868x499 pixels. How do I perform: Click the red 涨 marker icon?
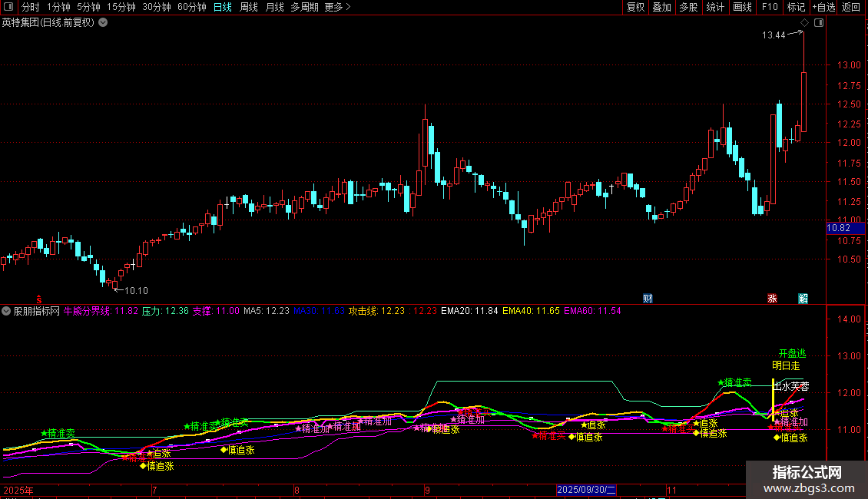[x=772, y=298]
